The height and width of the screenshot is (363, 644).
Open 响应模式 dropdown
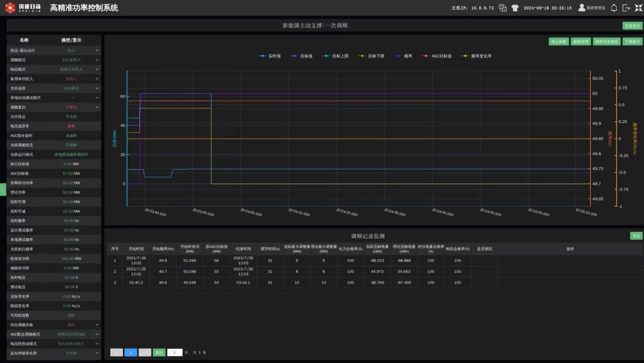click(97, 69)
